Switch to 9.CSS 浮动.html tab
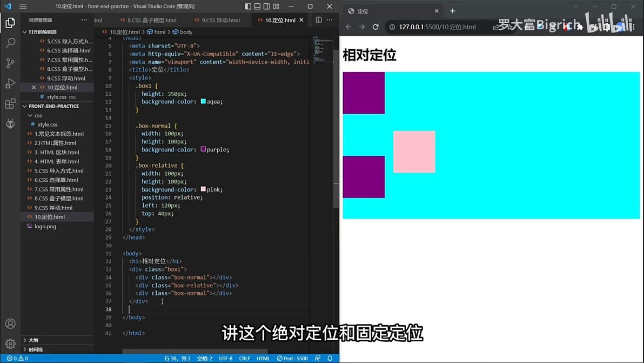644x363 pixels. [217, 20]
